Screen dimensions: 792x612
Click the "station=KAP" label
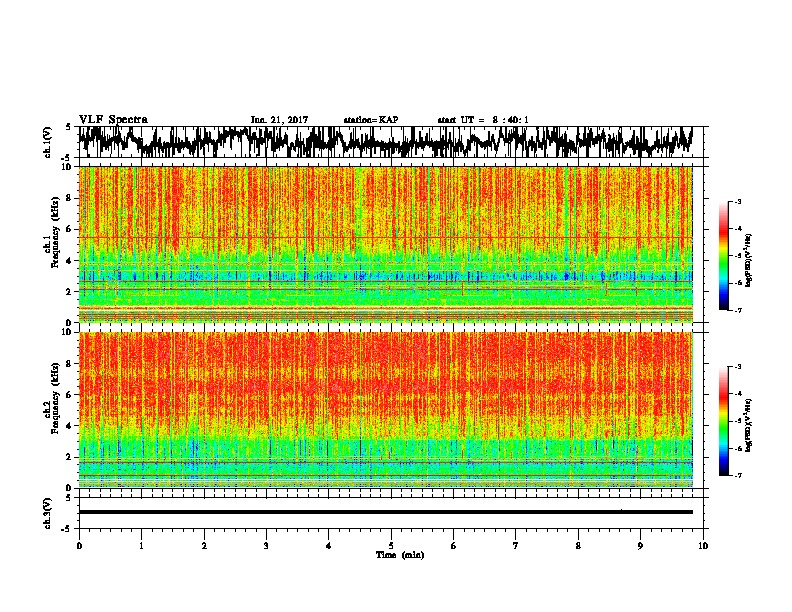click(x=371, y=120)
